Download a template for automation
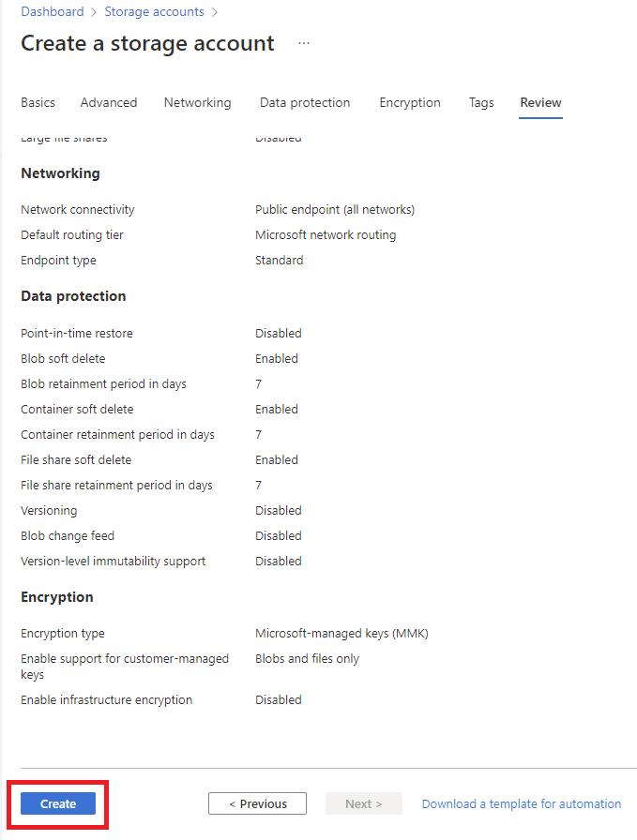Viewport: 637px width, 840px height. coord(522,803)
